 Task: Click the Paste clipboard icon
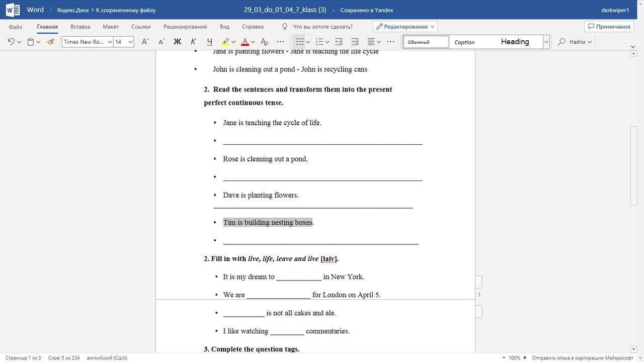pos(30,42)
